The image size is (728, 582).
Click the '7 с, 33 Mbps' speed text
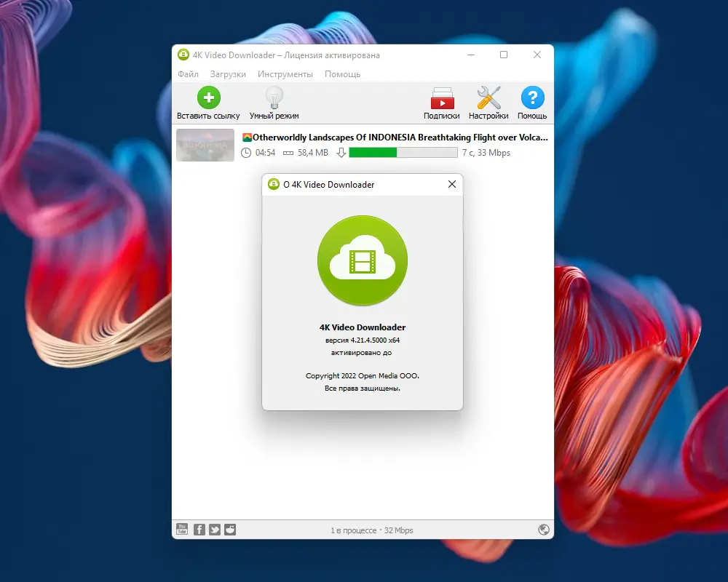coord(486,153)
